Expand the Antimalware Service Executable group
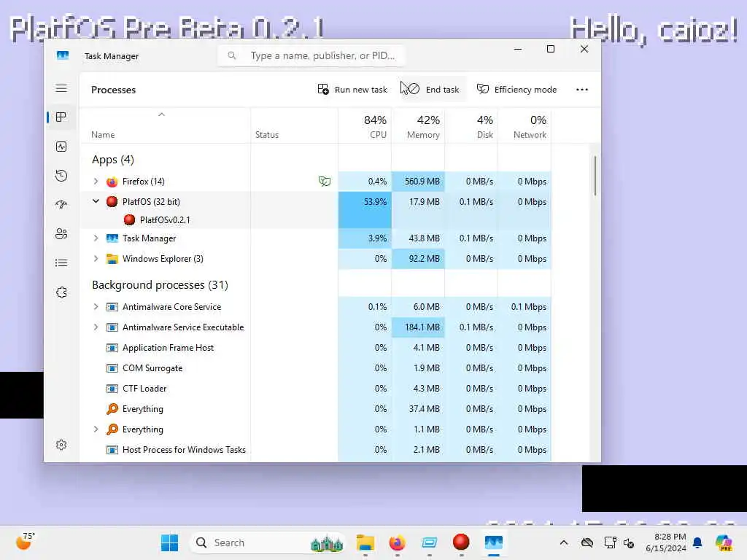Viewport: 747px width, 560px height. click(96, 327)
